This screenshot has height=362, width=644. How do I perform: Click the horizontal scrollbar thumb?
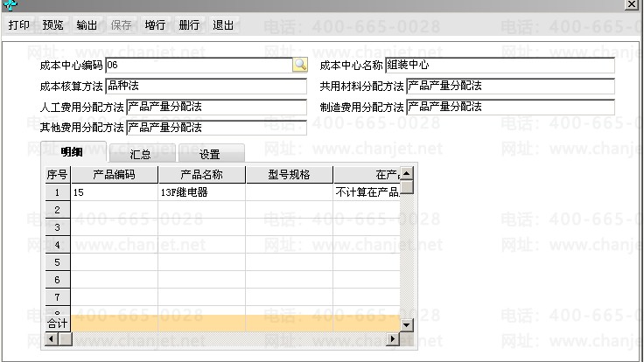[x=65, y=339]
